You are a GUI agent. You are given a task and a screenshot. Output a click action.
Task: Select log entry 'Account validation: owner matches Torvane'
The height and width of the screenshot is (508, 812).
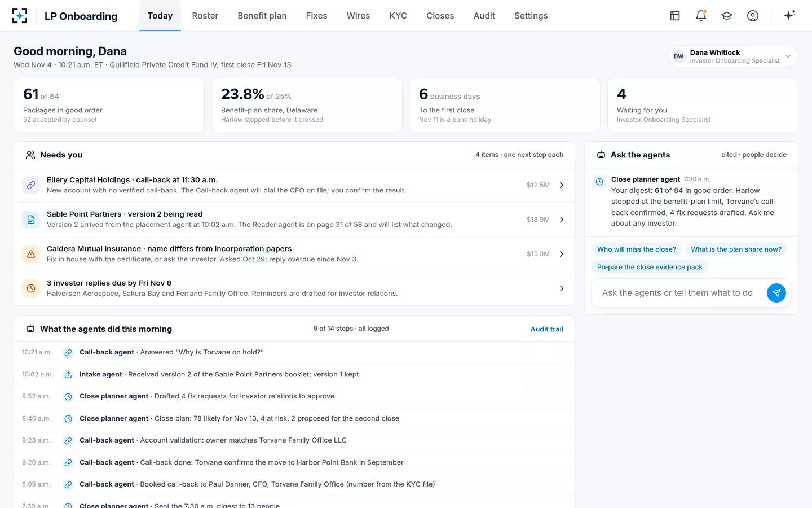click(x=294, y=441)
